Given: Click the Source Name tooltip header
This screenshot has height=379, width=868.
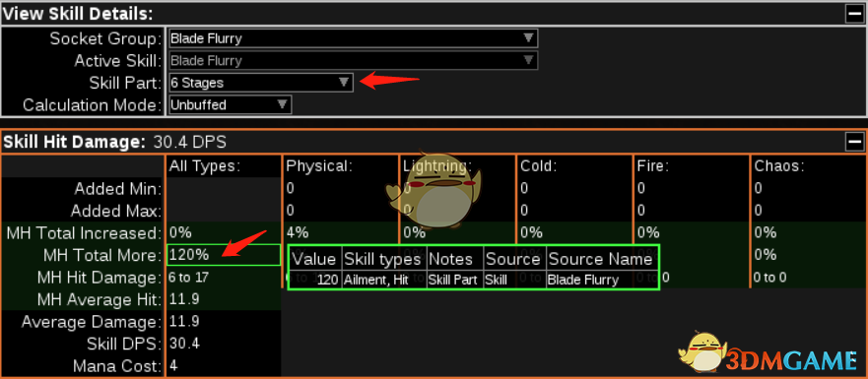Looking at the screenshot, I should 601,259.
